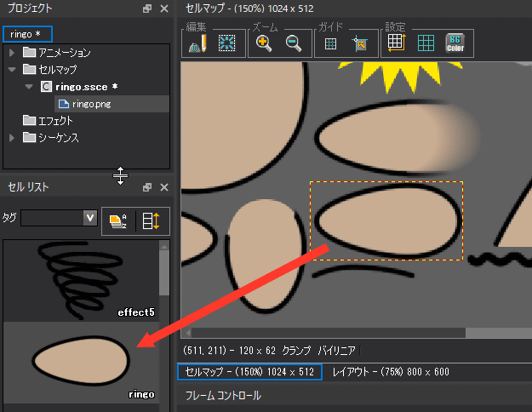Open the BG Color setting
Viewport: 532px width, 412px height.
tap(455, 43)
